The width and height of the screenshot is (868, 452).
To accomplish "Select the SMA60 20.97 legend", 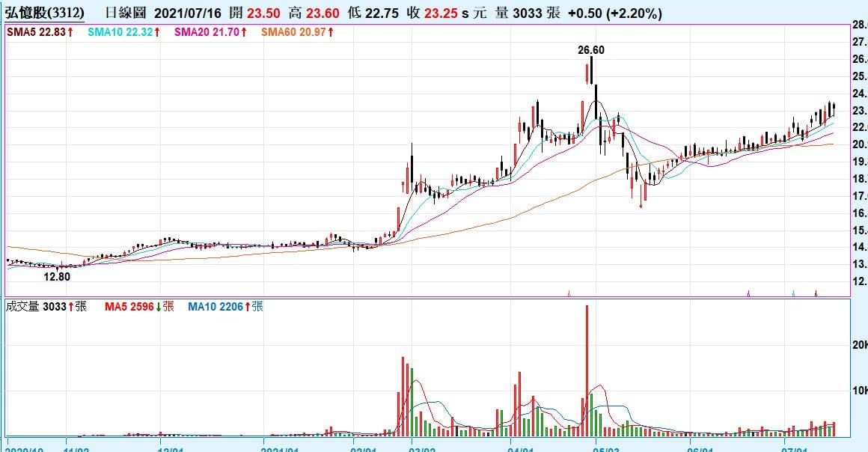I will tap(298, 32).
